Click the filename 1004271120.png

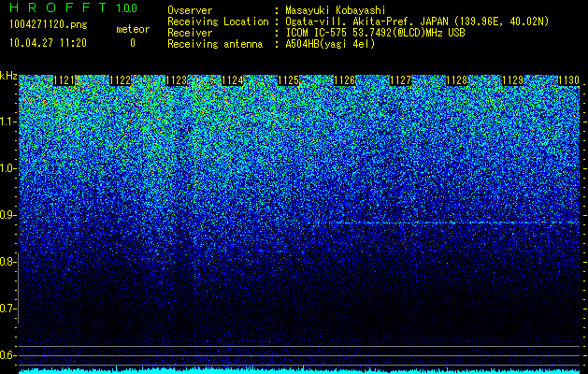pos(49,25)
